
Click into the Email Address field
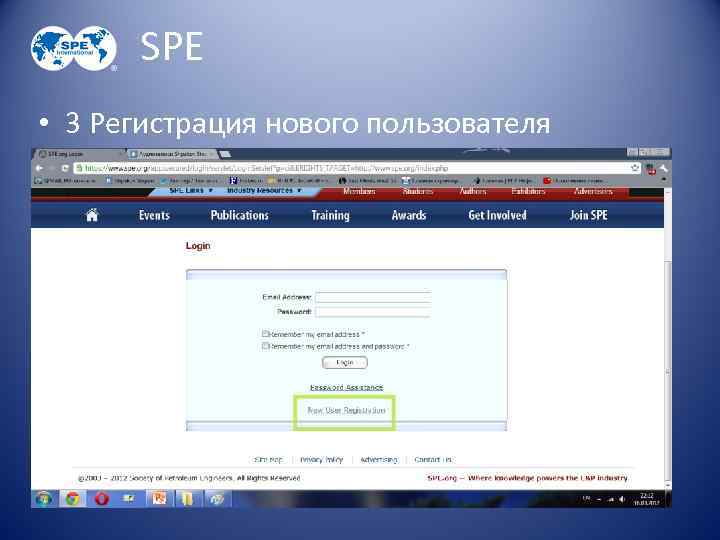coord(373,297)
